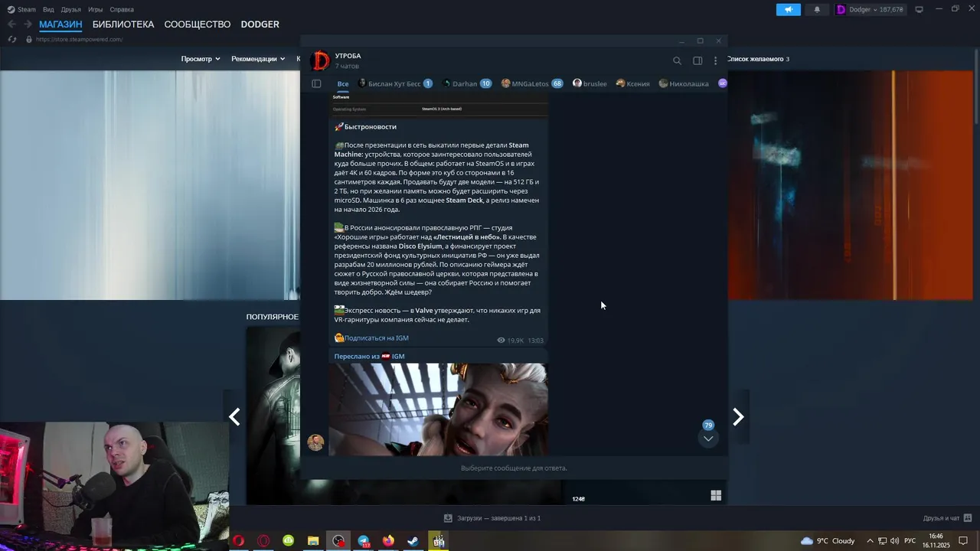Open the Steam menu in the menu bar

pyautogui.click(x=21, y=9)
